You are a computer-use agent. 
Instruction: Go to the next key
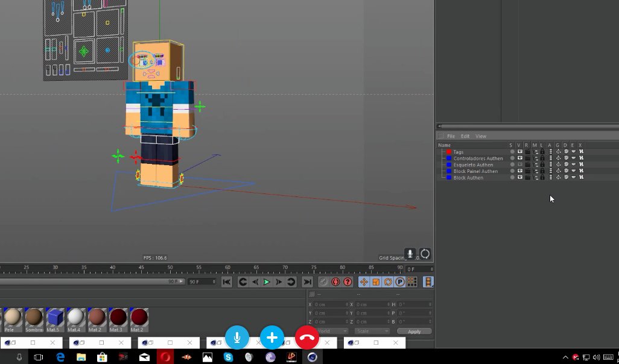(291, 281)
